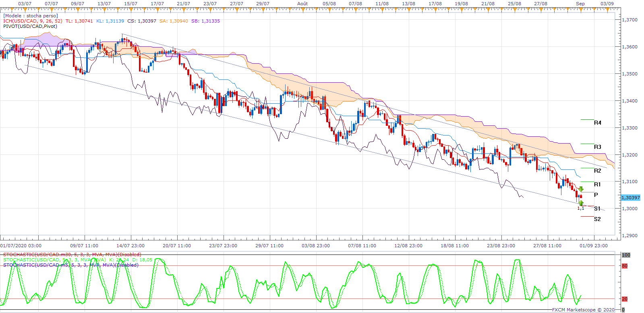Click the 07/07 date on top axis

pos(51,4)
